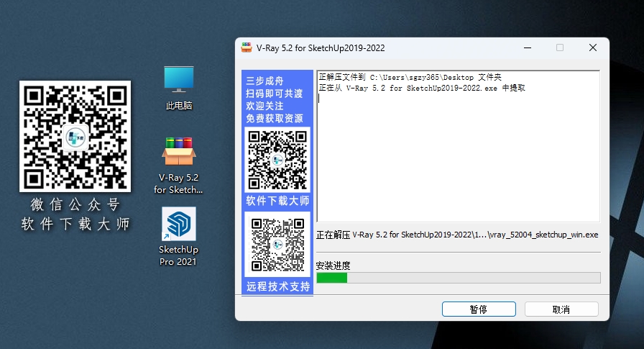The image size is (644, 349).
Task: Click the V-Ray 5.2 for SketchUp2019-2022 window title
Action: tap(321, 48)
